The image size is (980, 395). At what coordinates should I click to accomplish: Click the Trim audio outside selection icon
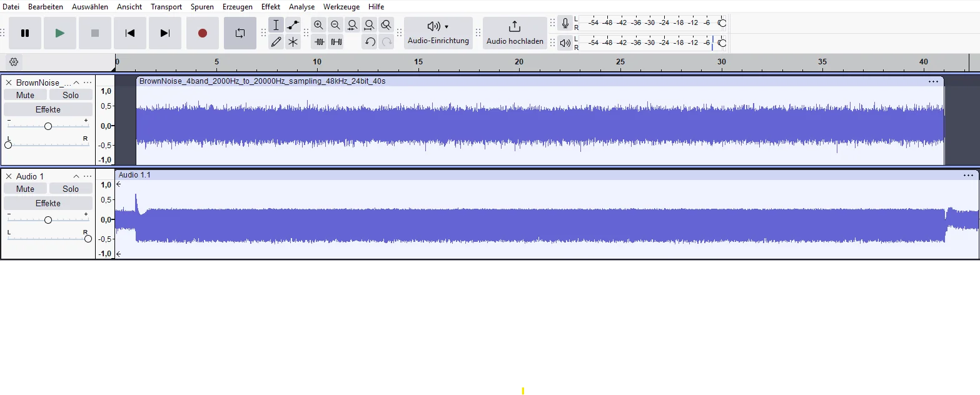(x=320, y=42)
